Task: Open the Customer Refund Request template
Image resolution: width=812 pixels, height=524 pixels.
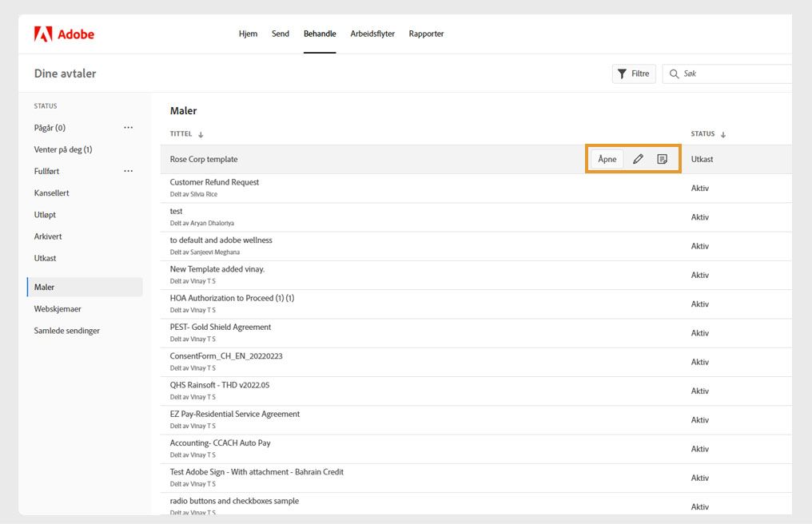Action: pos(214,182)
